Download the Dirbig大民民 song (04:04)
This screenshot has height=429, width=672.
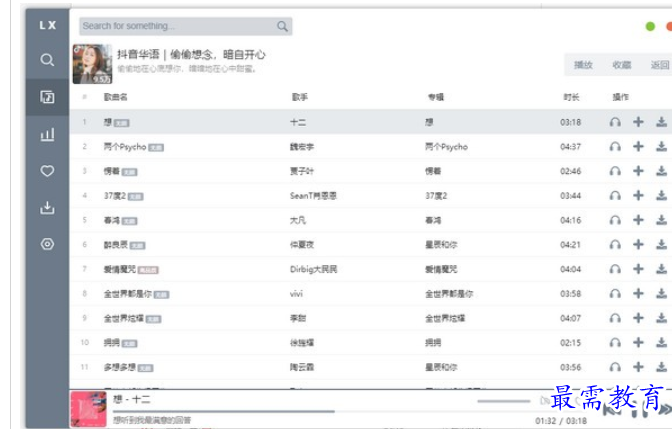pyautogui.click(x=661, y=269)
